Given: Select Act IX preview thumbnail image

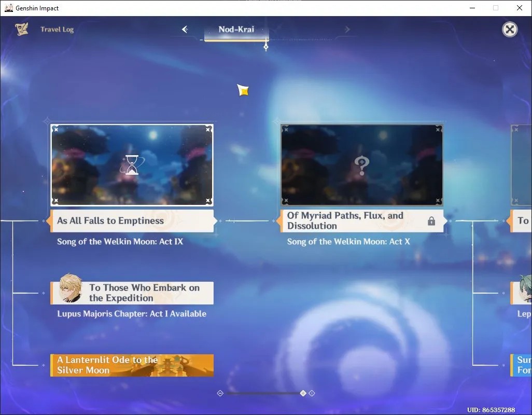Looking at the screenshot, I should coord(132,165).
